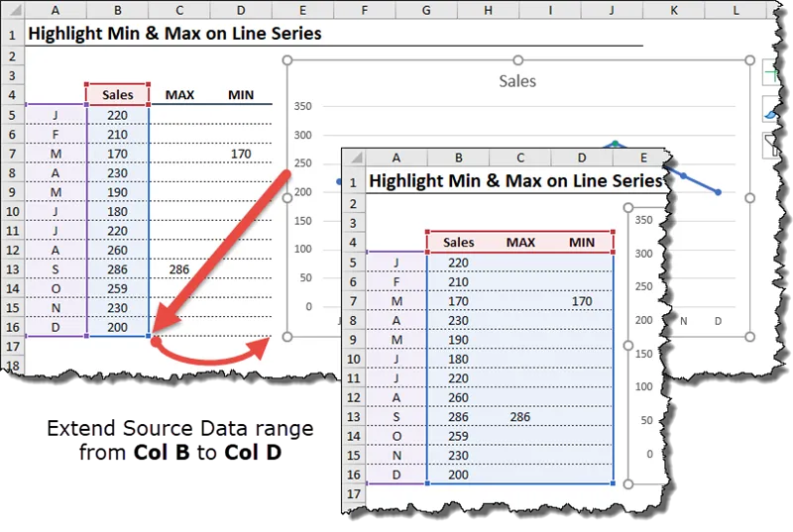
Task: Select the green max marker on the chart line
Action: click(x=615, y=144)
